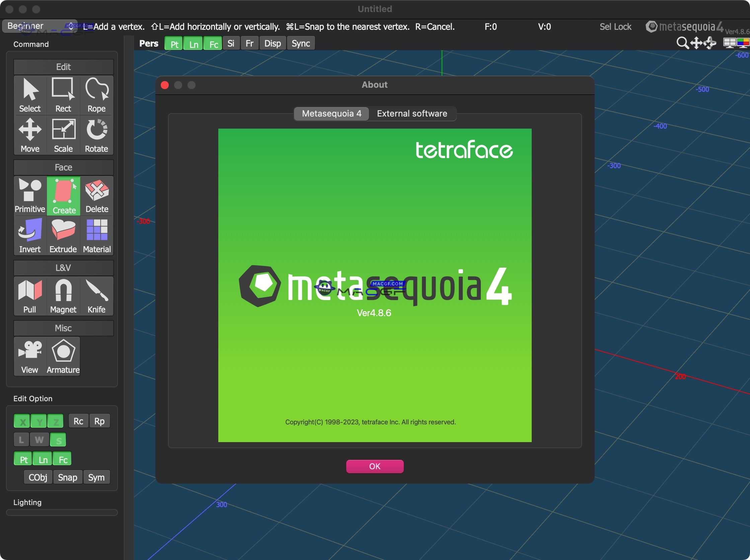
Task: Confirm the About dialog with OK
Action: point(374,466)
